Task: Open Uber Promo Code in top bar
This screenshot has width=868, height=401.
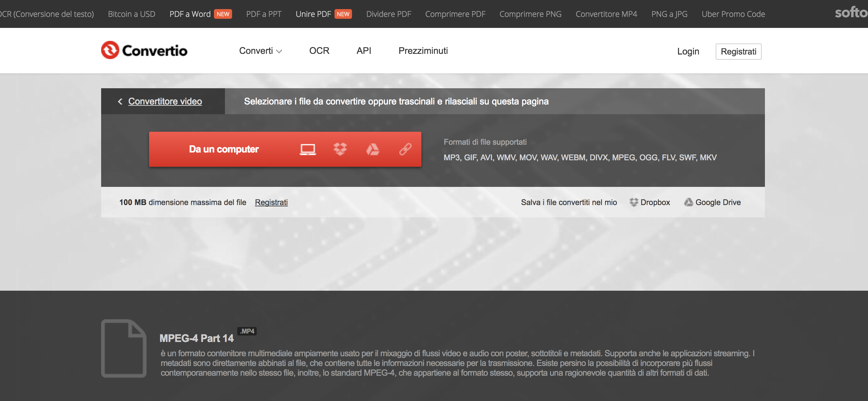Action: click(733, 14)
